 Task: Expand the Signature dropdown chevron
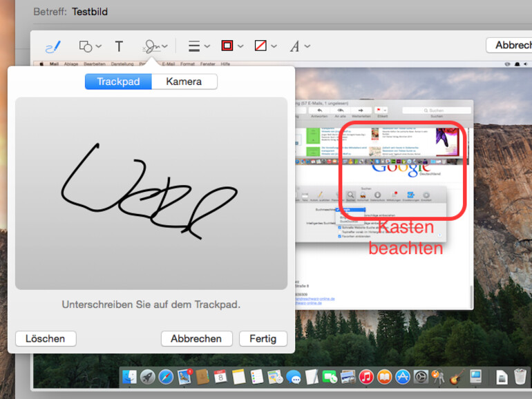pyautogui.click(x=165, y=46)
